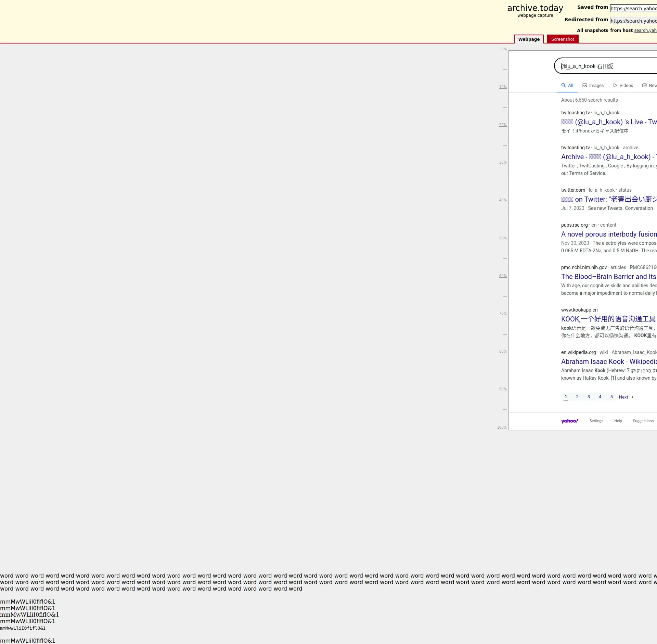The height and width of the screenshot is (644, 657).
Task: Open 'The Blood–Brain Barrier and Its' result
Action: tap(609, 277)
